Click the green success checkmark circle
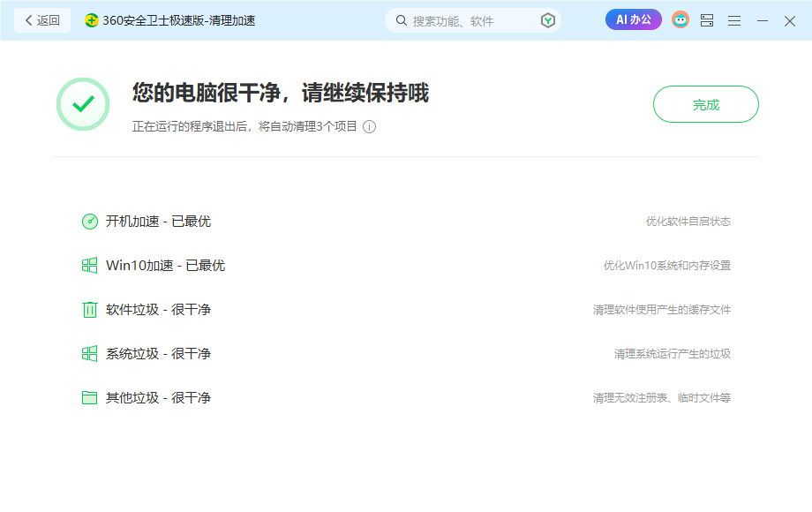Image resolution: width=812 pixels, height=512 pixels. coord(83,104)
